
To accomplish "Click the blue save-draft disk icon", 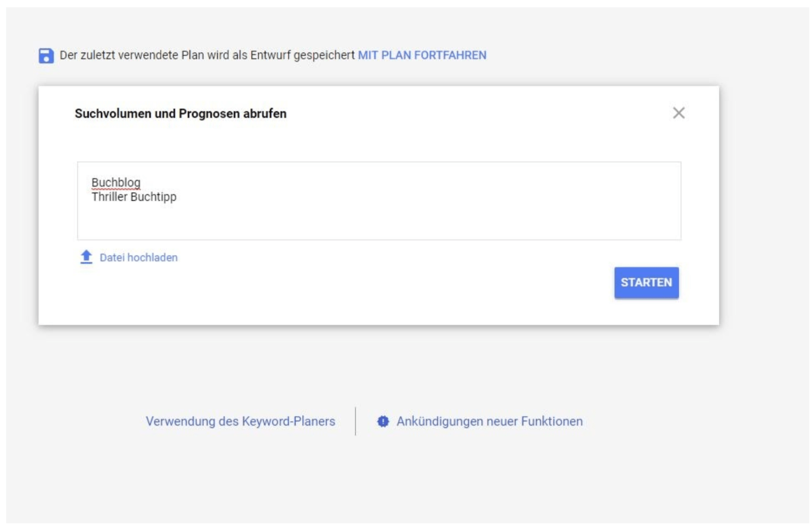I will [46, 55].
